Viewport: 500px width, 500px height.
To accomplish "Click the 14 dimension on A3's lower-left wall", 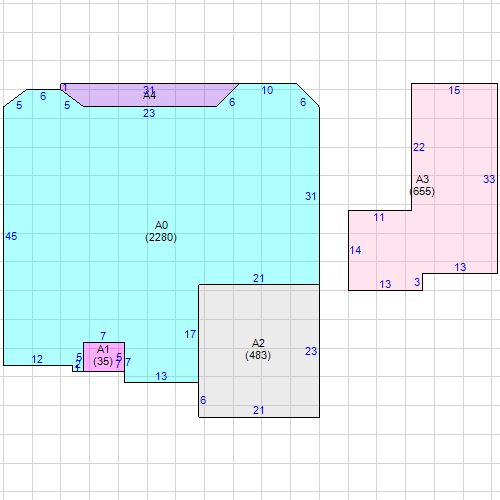I will coord(355,250).
